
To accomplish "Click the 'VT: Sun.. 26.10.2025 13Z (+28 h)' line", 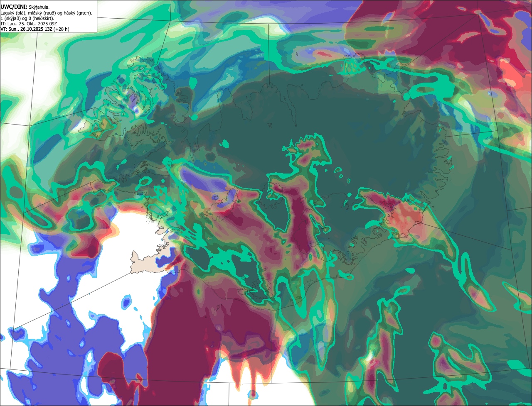I will click(x=35, y=29).
